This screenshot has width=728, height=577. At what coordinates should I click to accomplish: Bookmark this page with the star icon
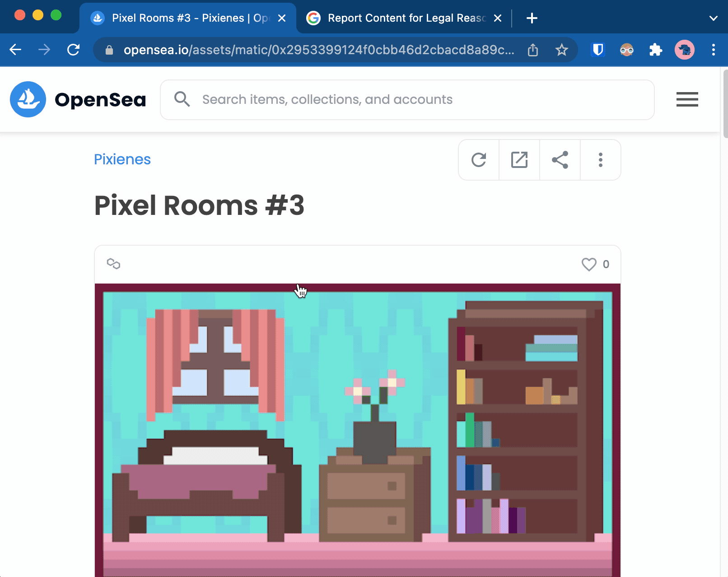(x=561, y=50)
